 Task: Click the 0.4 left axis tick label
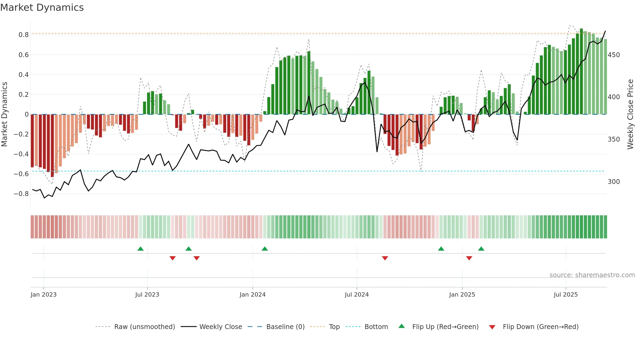click(x=24, y=75)
